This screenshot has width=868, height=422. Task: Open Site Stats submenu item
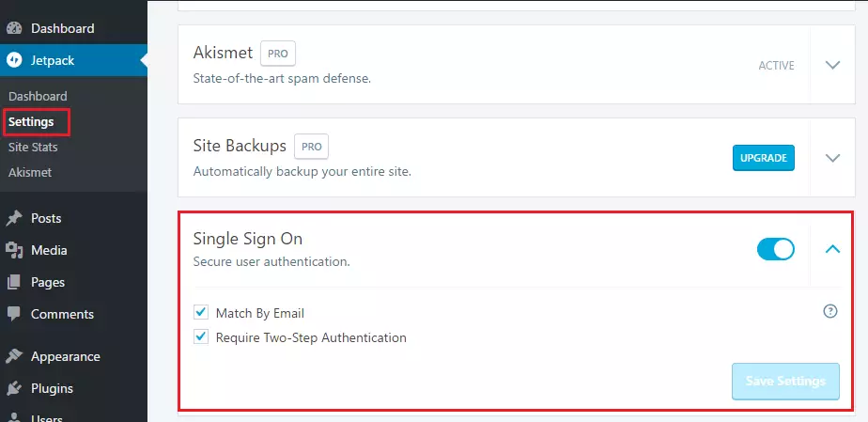33,148
